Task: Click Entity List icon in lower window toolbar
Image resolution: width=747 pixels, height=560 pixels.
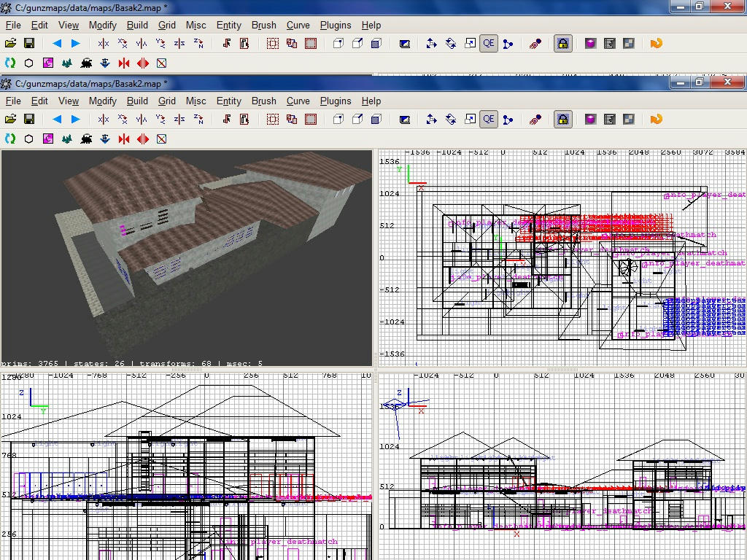Action: click(610, 119)
